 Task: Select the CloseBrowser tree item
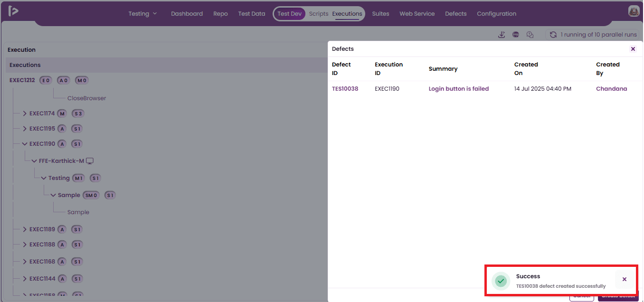(87, 98)
